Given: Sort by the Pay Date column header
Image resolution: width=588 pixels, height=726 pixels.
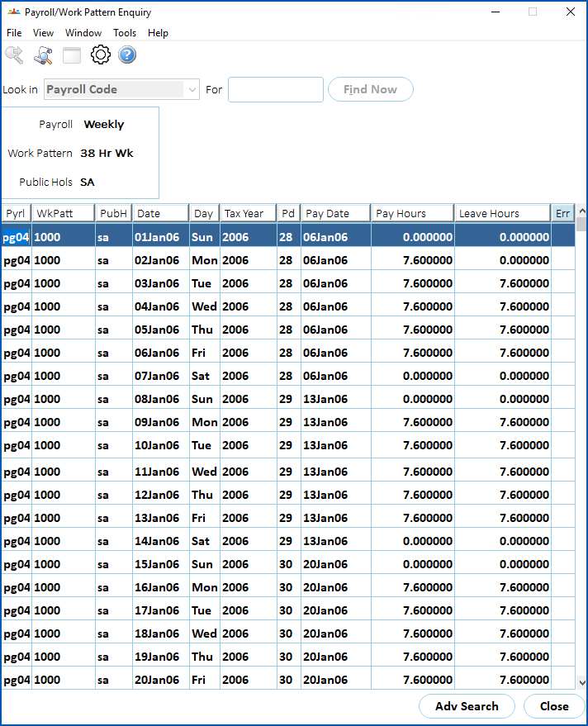Looking at the screenshot, I should click(x=335, y=213).
